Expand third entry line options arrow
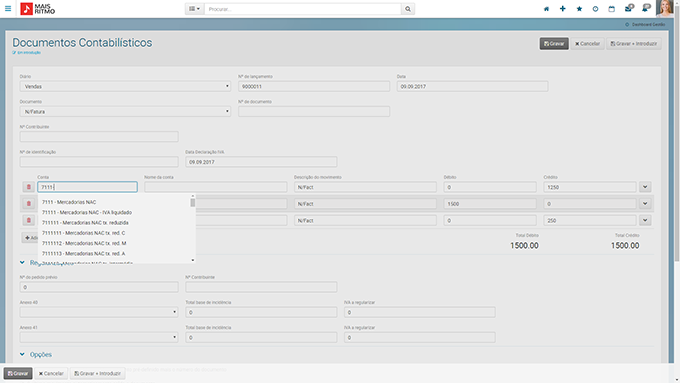Screen dimensions: 680x383 point(645,220)
